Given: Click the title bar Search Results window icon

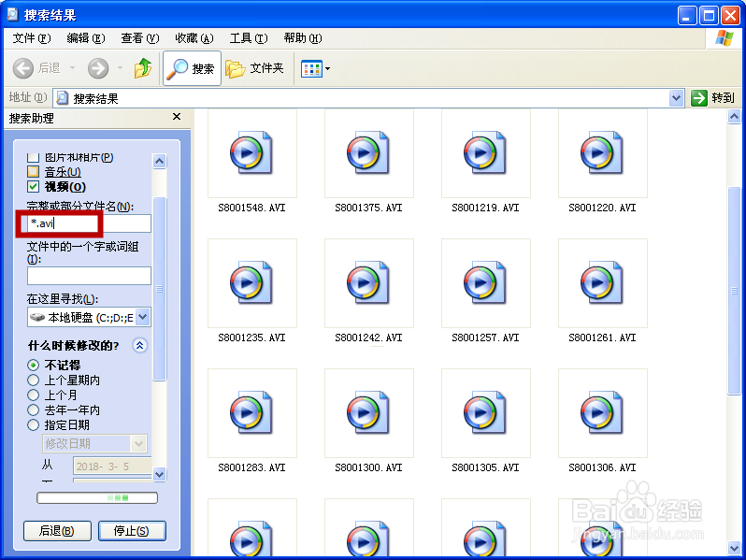Looking at the screenshot, I should point(12,15).
